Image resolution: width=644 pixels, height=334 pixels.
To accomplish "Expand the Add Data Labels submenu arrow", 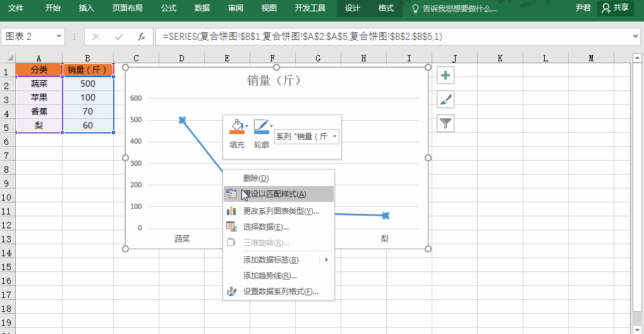I will pyautogui.click(x=327, y=259).
